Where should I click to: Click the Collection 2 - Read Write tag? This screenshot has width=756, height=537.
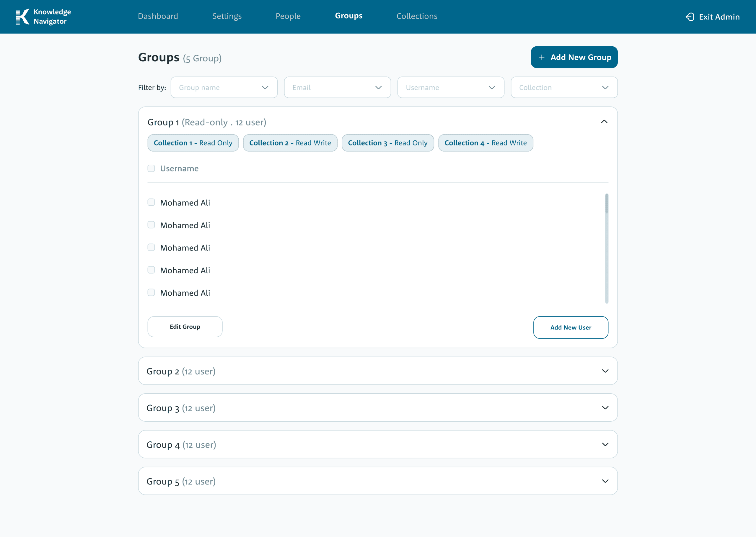coord(290,143)
